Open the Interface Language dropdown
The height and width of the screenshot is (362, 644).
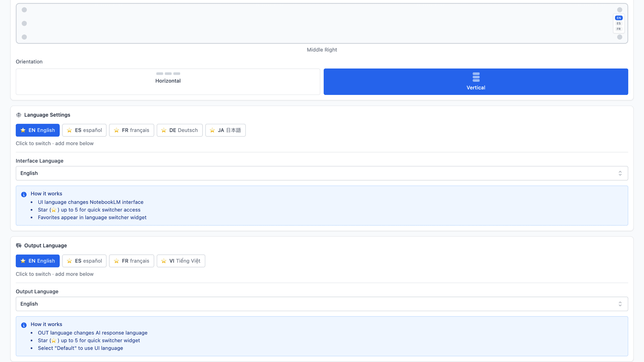pyautogui.click(x=322, y=173)
